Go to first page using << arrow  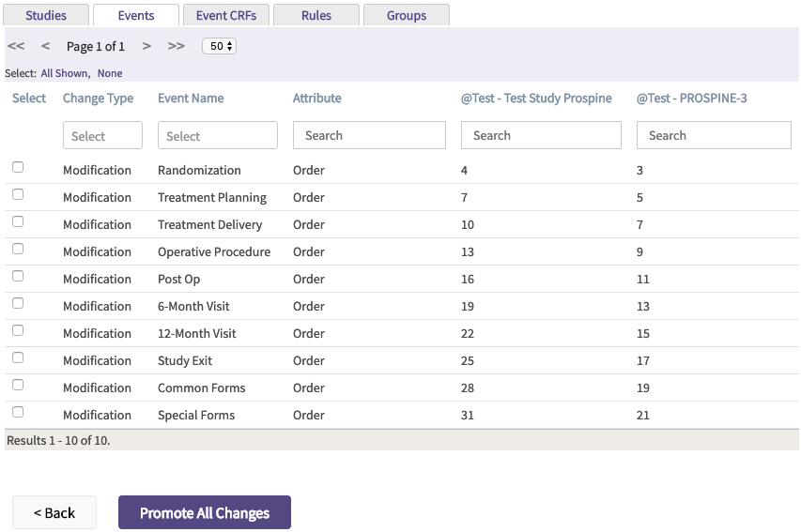coord(15,46)
